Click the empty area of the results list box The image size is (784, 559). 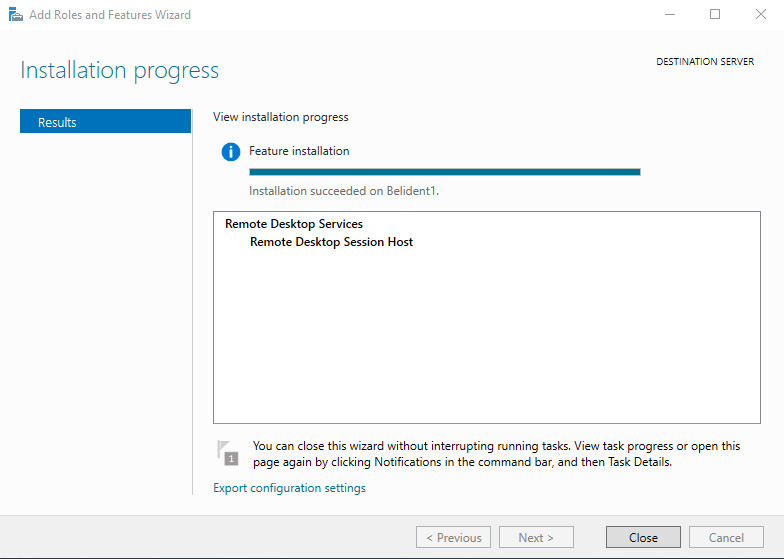(486, 340)
